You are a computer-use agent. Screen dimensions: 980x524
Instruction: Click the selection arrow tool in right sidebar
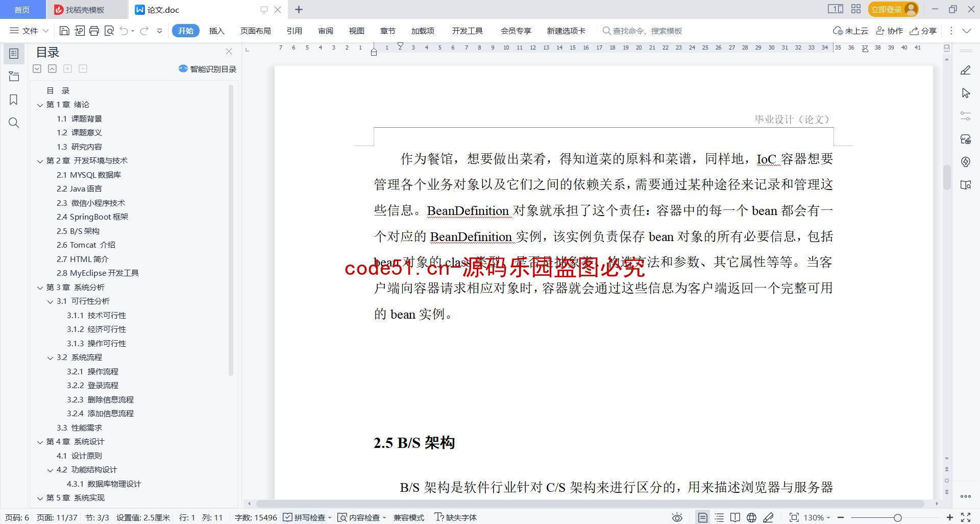pos(965,93)
